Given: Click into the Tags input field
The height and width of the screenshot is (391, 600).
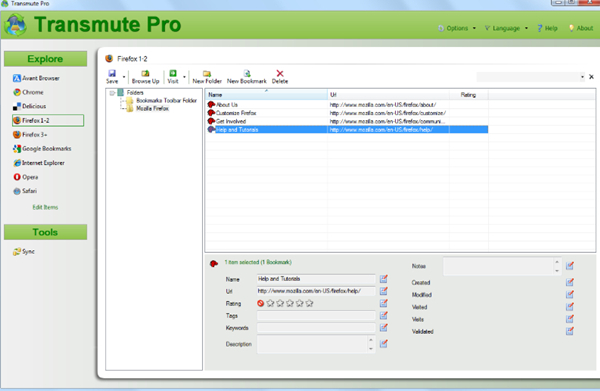Looking at the screenshot, I should click(x=316, y=316).
